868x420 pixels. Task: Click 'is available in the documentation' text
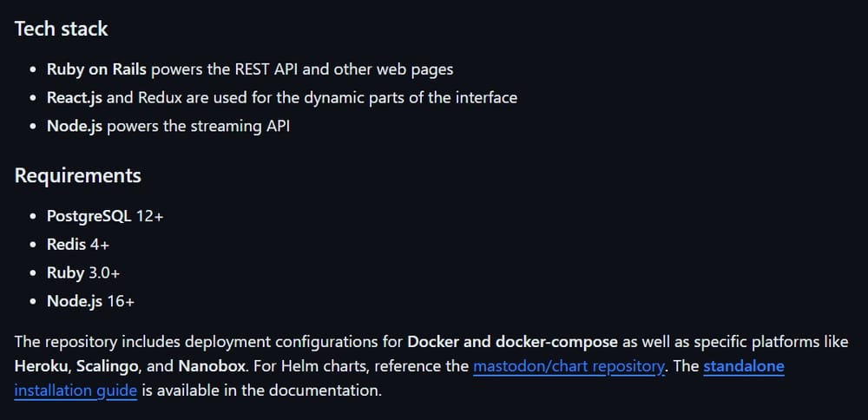pos(261,390)
